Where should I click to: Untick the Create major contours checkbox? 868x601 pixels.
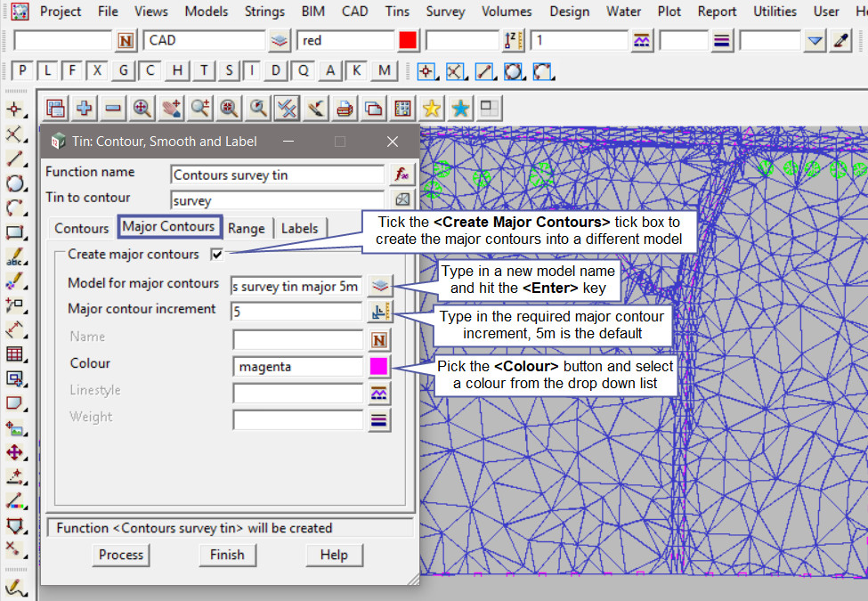tap(216, 255)
